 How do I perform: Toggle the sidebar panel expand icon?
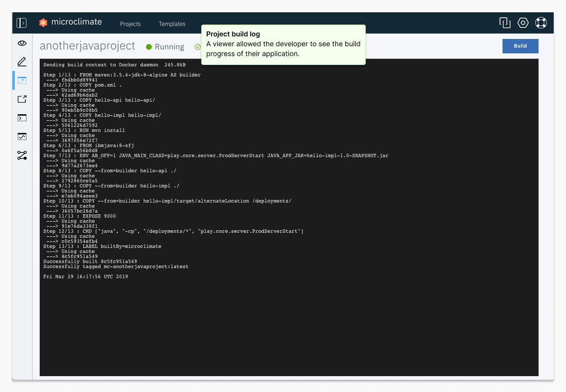(22, 23)
